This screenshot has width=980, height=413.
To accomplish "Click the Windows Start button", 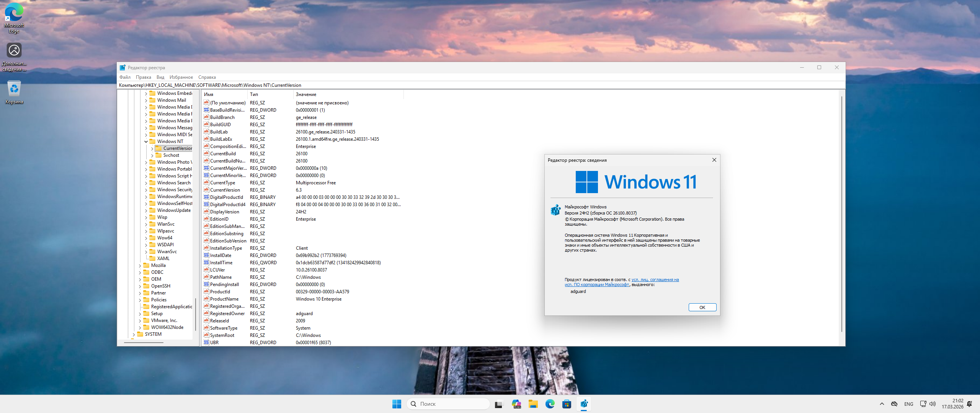I will pyautogui.click(x=397, y=404).
